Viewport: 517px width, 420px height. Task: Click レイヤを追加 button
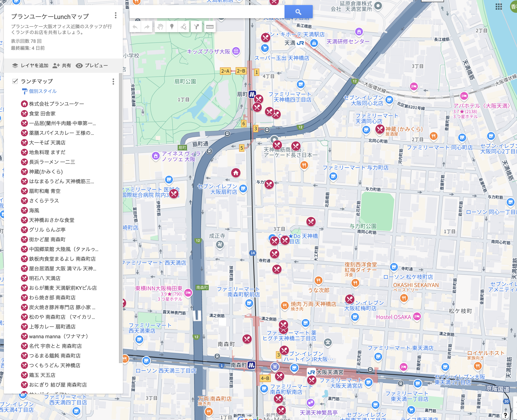tap(30, 65)
